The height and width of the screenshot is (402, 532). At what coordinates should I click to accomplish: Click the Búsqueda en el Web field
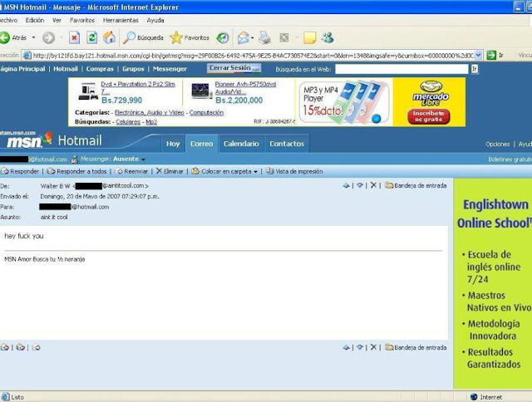[401, 69]
